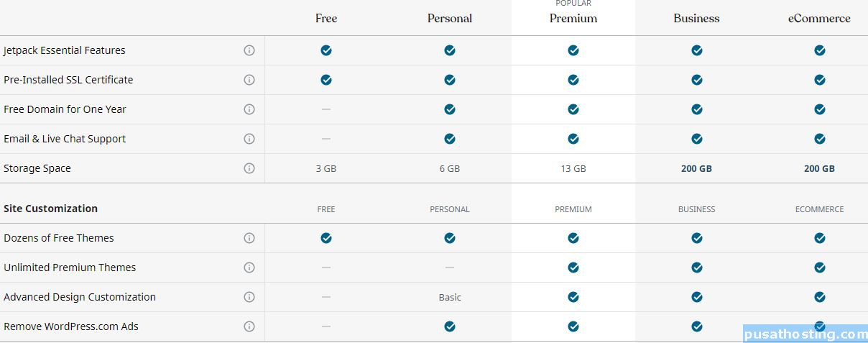Click info icon for Remove WordPress.com Ads
Image resolution: width=868 pixels, height=343 pixels.
(x=249, y=326)
